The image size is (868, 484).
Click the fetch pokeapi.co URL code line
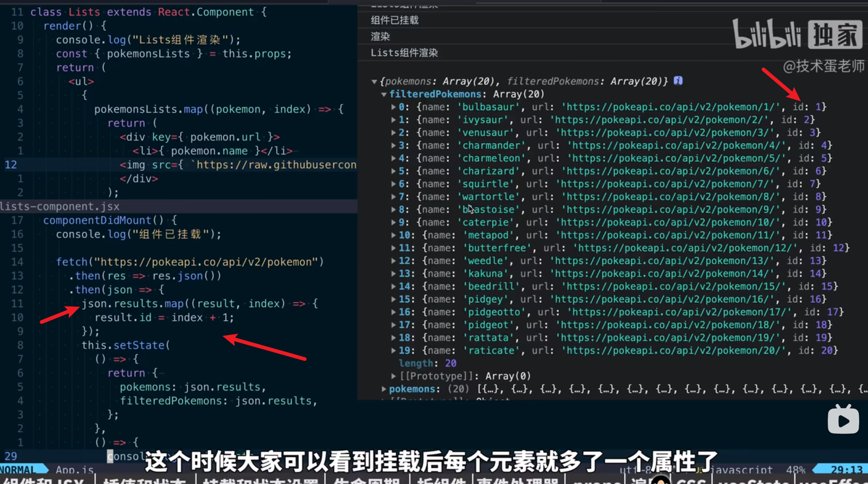[x=190, y=262]
